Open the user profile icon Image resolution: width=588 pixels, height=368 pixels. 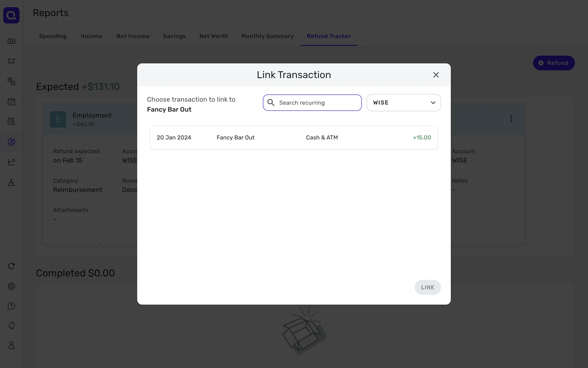11,345
